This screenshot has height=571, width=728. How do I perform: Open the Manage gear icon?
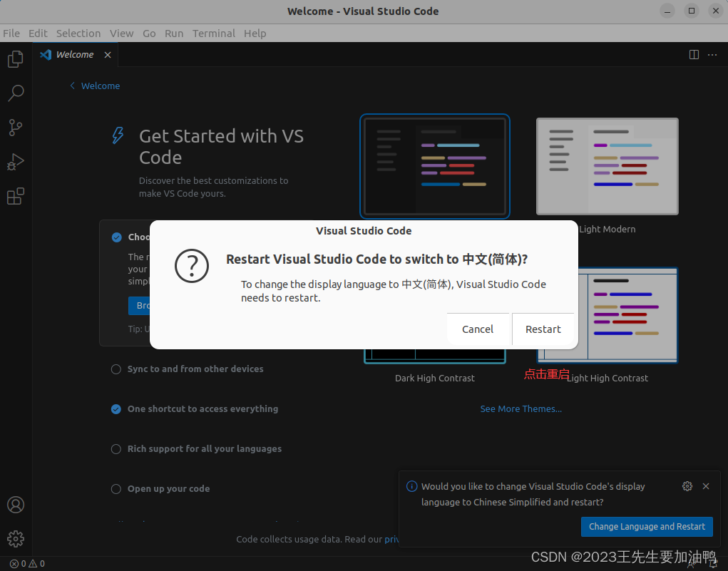(16, 539)
